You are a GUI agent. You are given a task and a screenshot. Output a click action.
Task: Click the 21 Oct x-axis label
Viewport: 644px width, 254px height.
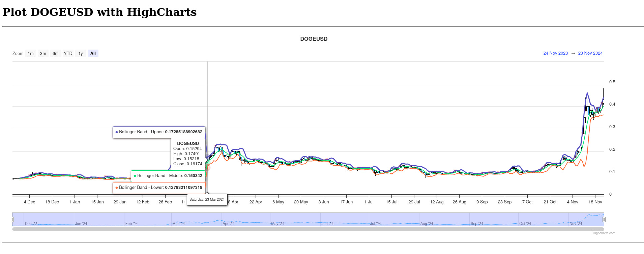click(x=550, y=202)
